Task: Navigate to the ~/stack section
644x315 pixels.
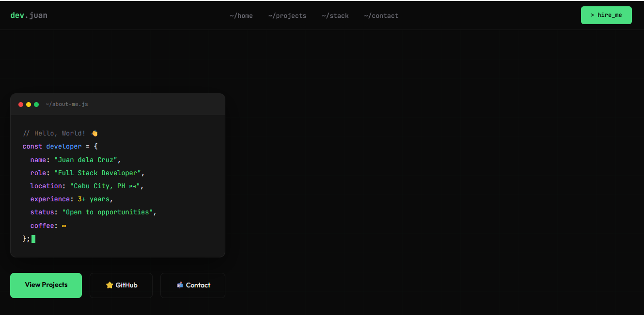Action: pos(335,15)
